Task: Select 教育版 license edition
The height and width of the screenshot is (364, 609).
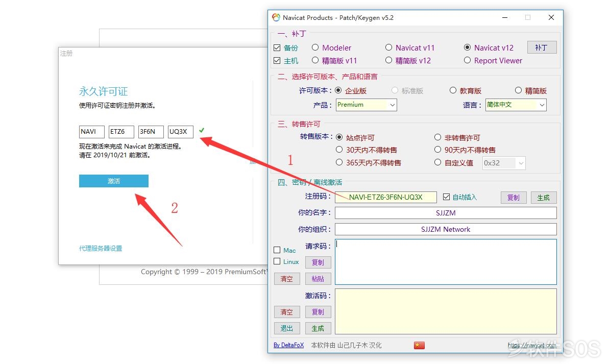Action: click(x=453, y=90)
